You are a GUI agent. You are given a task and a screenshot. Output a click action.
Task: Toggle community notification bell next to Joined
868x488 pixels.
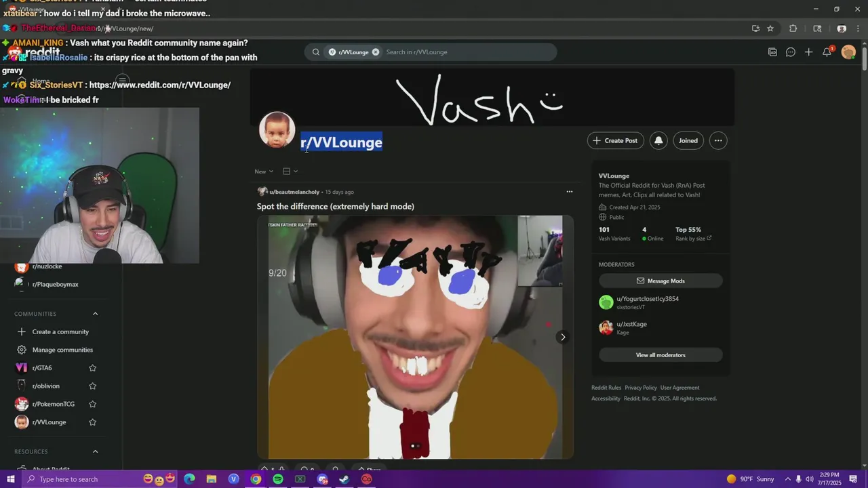coord(658,140)
